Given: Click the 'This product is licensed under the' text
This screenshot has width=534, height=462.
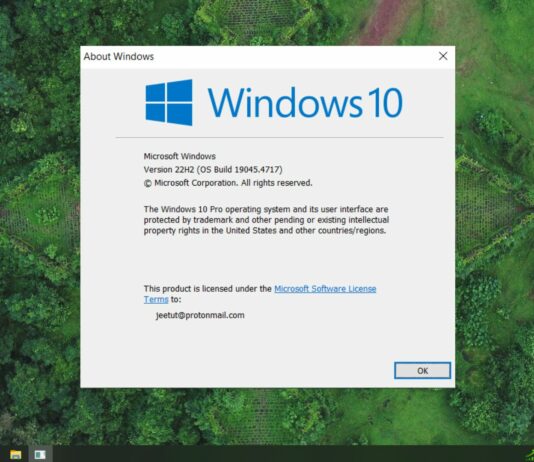Looking at the screenshot, I should tap(207, 289).
